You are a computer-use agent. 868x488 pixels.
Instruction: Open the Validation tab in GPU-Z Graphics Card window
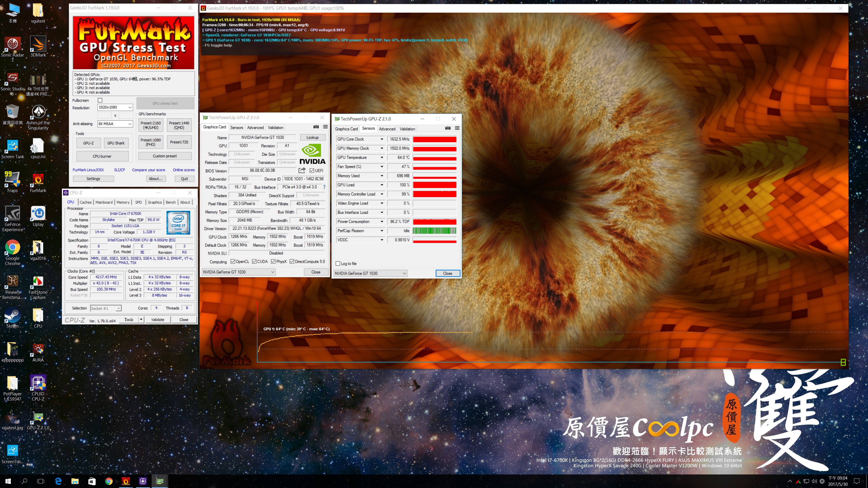(x=275, y=127)
